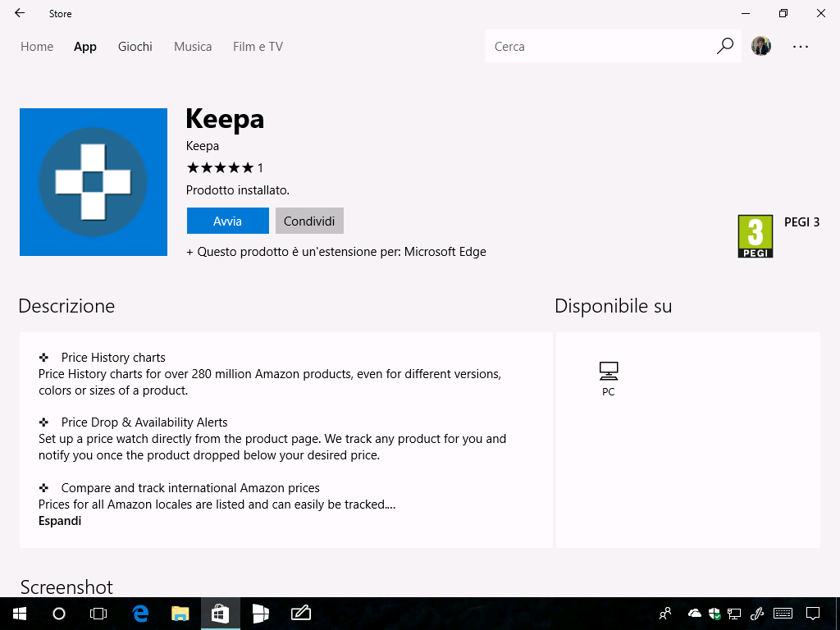Click the 'Prodotto installato.' status text
Image resolution: width=840 pixels, height=630 pixels.
tap(238, 190)
